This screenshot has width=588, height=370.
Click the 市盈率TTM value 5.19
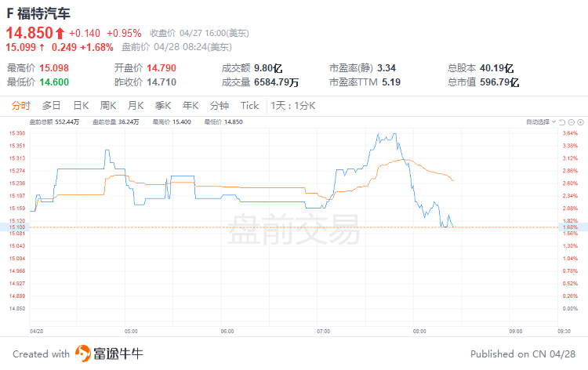pos(391,82)
